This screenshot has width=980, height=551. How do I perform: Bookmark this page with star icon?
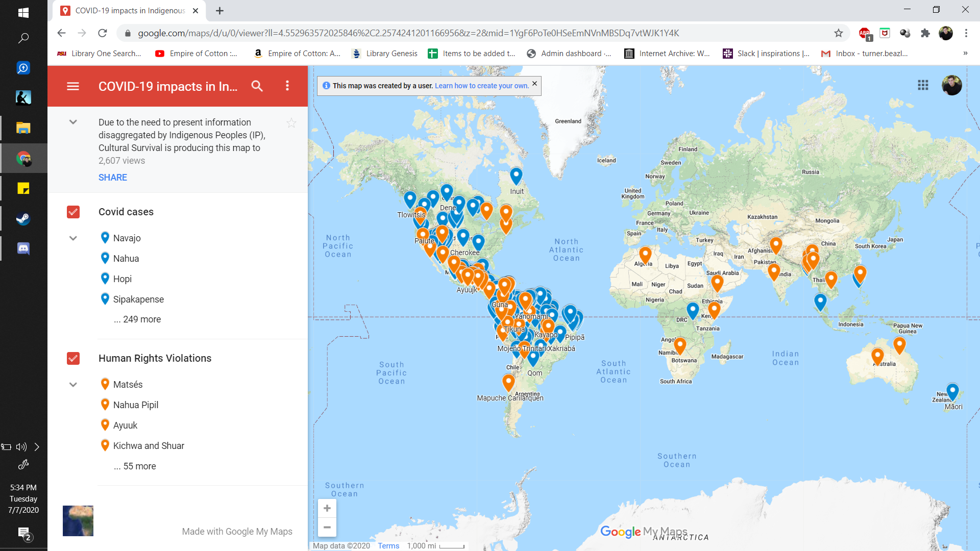pos(838,33)
